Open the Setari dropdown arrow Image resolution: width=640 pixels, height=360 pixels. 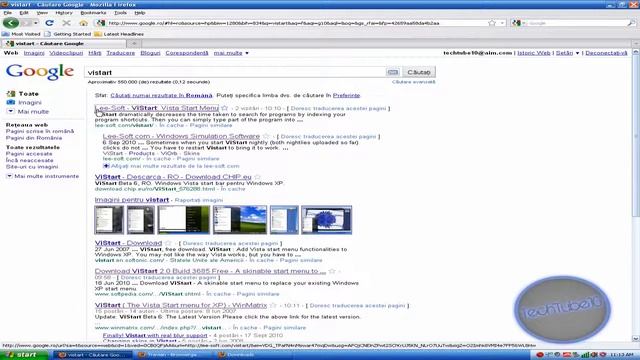coord(577,53)
